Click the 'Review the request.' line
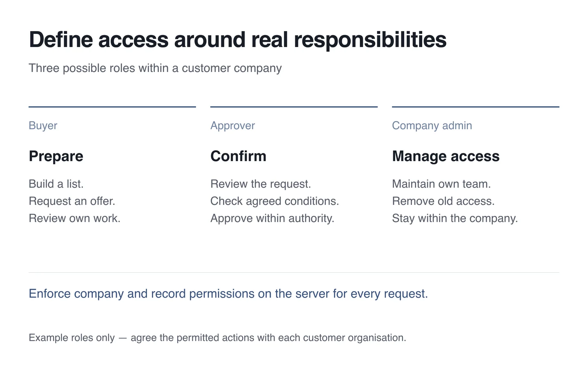 point(261,184)
